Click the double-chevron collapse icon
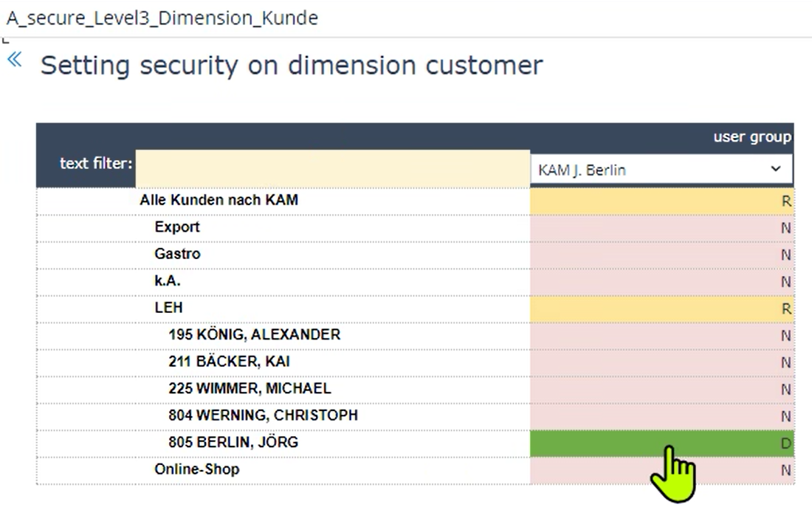The image size is (812, 521). tap(14, 59)
